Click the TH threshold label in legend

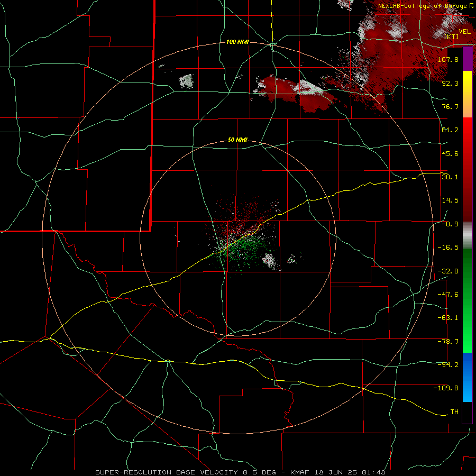[454, 412]
